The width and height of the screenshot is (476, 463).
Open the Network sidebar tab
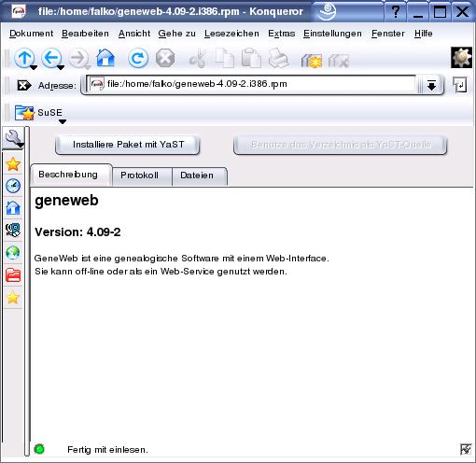13,231
